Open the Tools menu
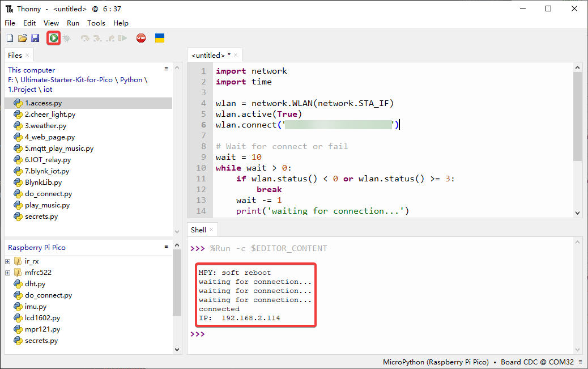 96,23
